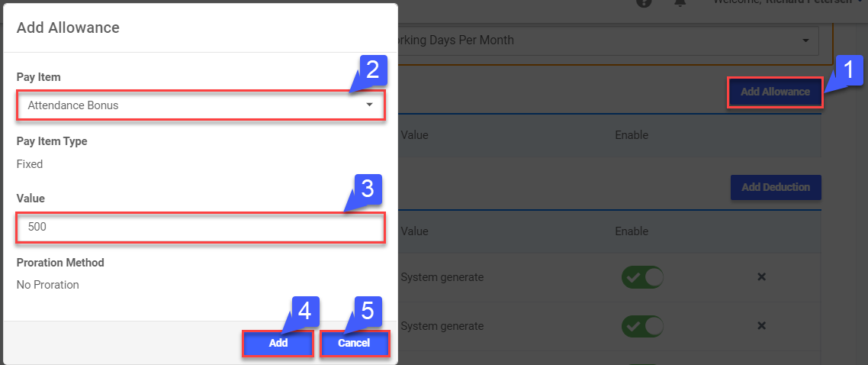Remove the lower System generate row using its X icon
The width and height of the screenshot is (868, 365).
coord(761,326)
